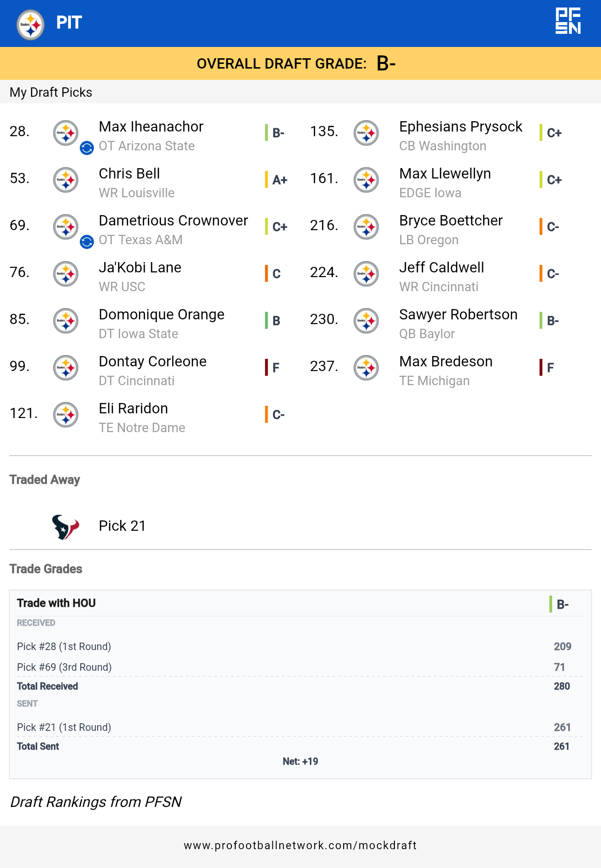Select the Chris Bell player name
Viewport: 601px width, 868px height.
coord(129,174)
